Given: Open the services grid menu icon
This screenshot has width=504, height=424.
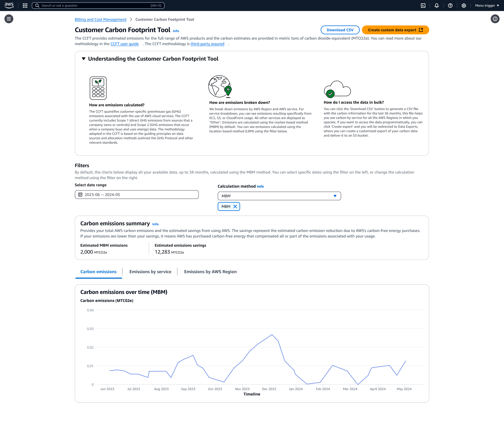Looking at the screenshot, I should pos(25,6).
